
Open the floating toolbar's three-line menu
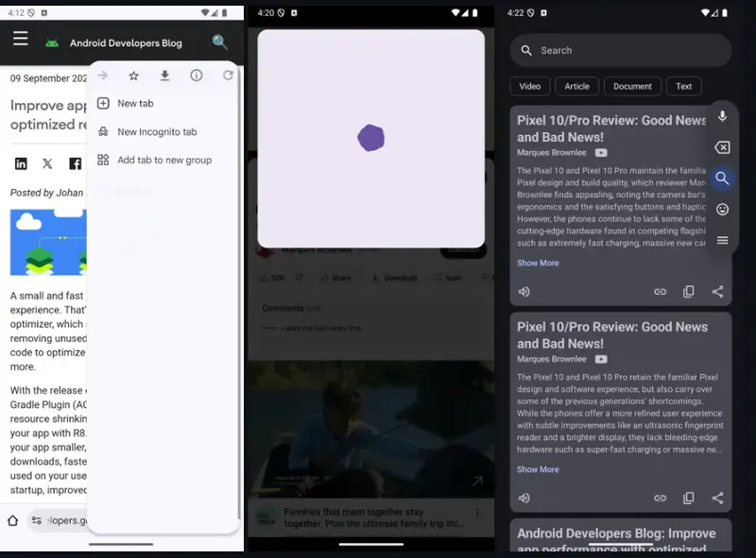click(722, 240)
